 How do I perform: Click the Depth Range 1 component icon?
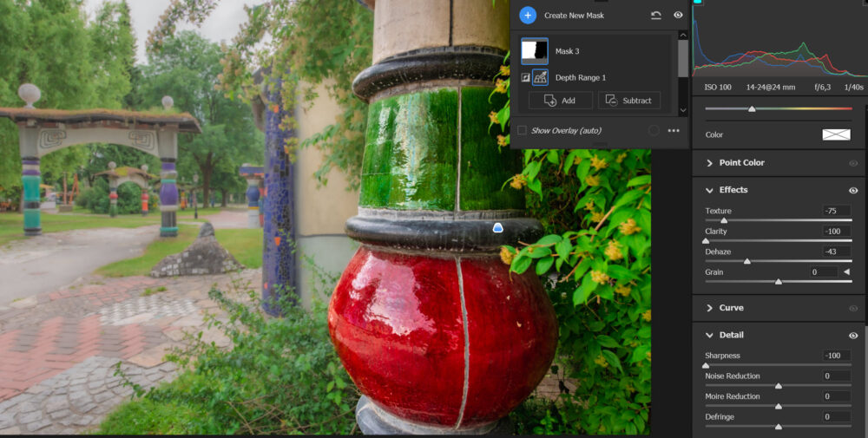540,78
